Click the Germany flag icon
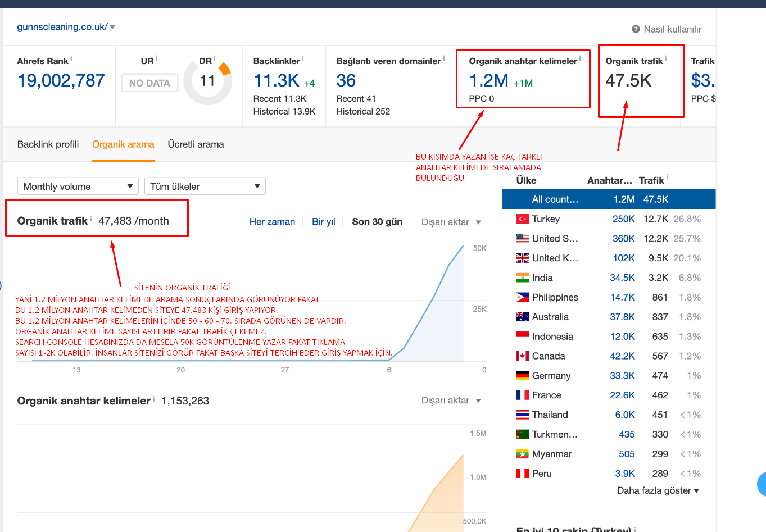766x532 pixels. click(x=523, y=376)
